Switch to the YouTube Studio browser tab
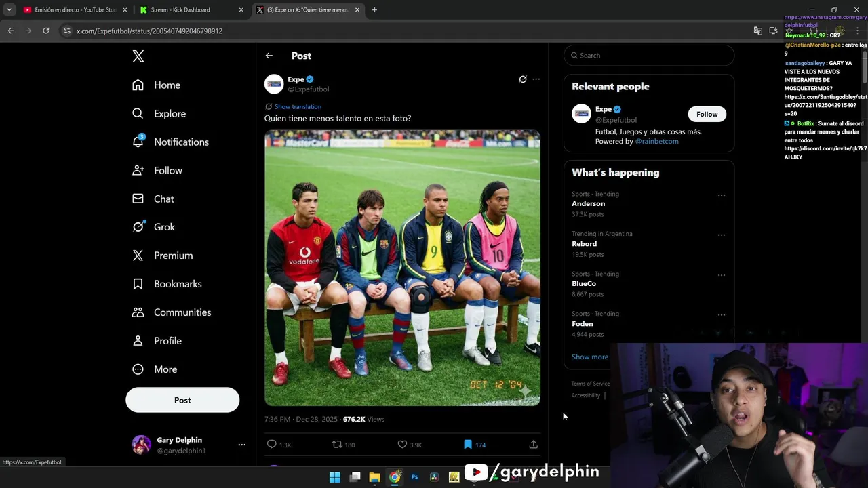The width and height of the screenshot is (868, 488). tap(75, 10)
